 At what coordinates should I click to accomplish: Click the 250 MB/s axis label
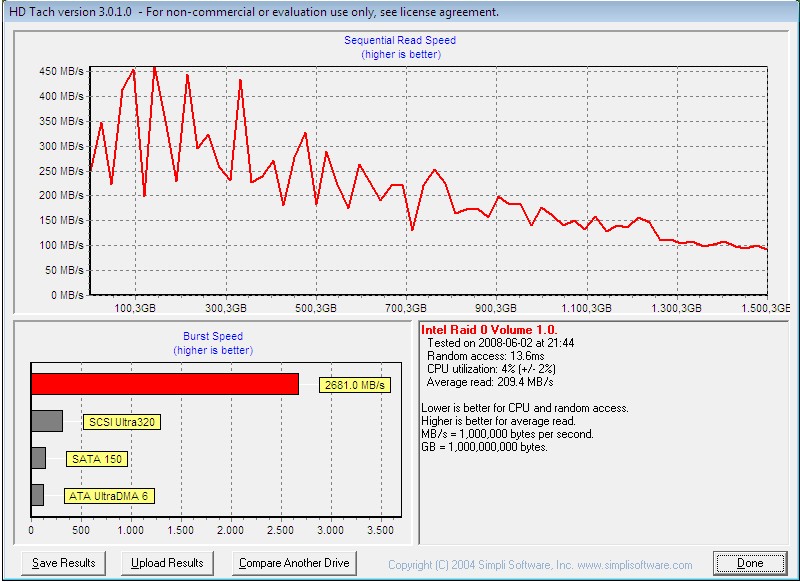click(x=61, y=171)
